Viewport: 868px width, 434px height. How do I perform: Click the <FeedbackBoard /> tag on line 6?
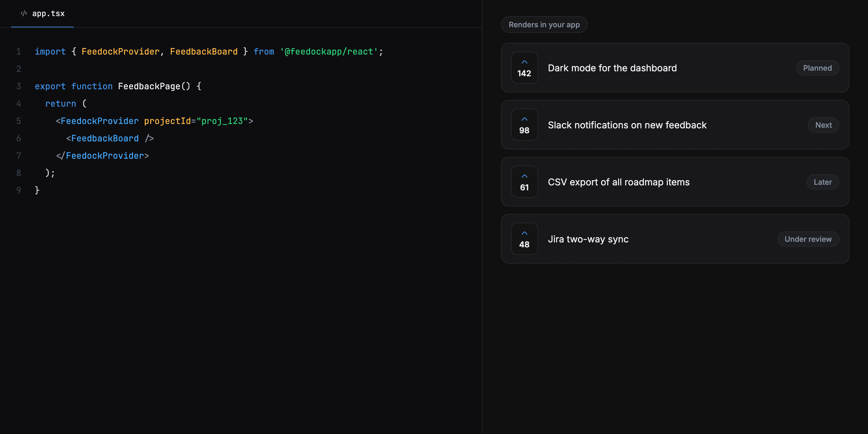pos(110,139)
